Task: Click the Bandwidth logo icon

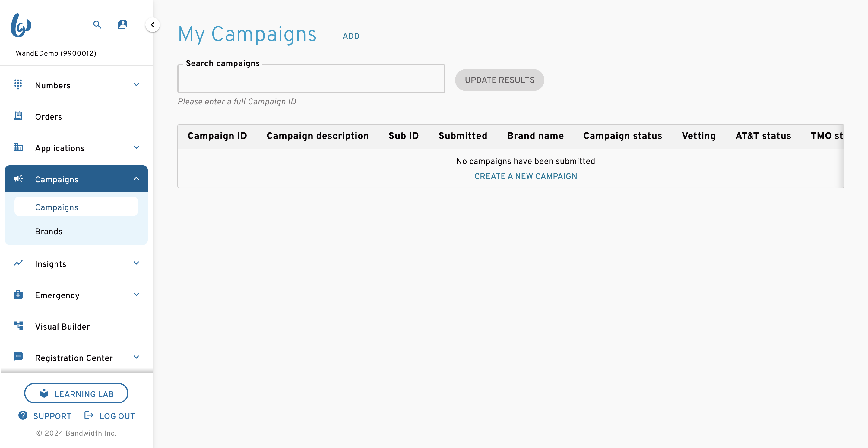Action: pyautogui.click(x=21, y=25)
